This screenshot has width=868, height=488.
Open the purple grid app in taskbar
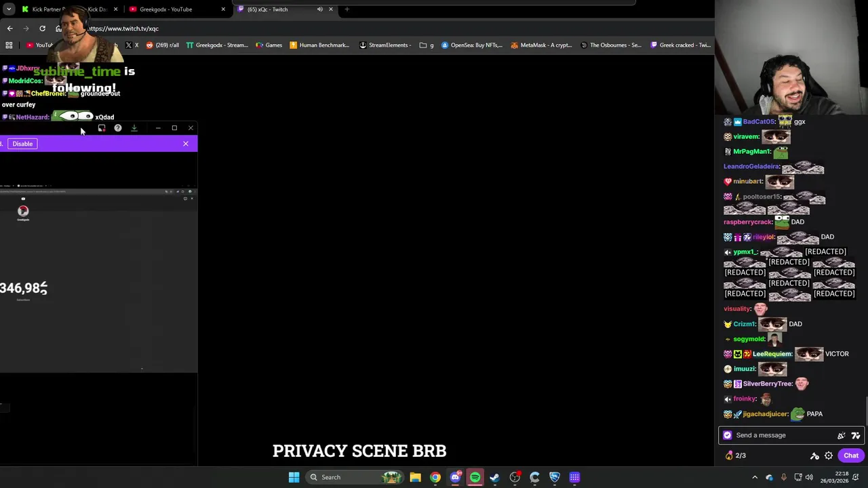point(574,477)
